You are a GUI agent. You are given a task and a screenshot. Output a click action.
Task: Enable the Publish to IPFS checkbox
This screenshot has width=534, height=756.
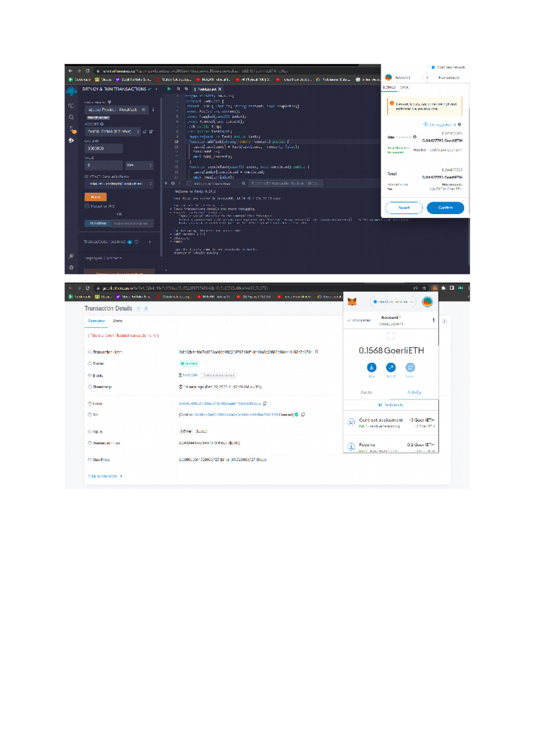click(87, 206)
